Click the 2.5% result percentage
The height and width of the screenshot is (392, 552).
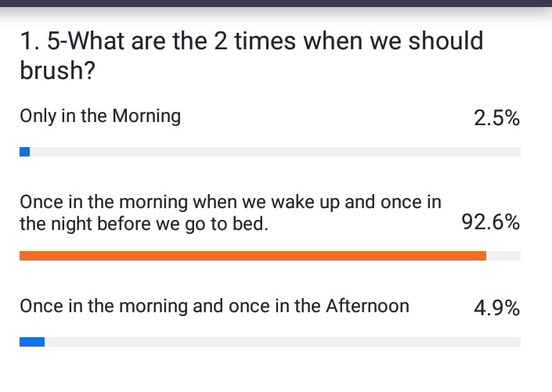coord(496,118)
